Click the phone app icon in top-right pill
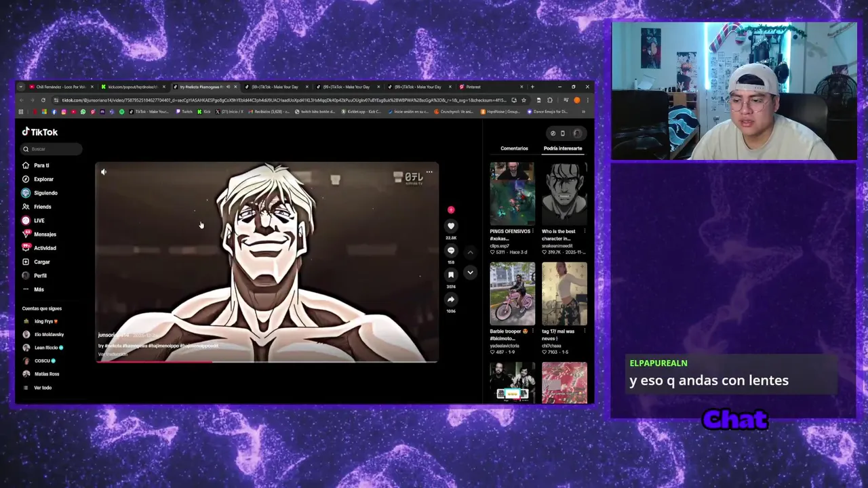Viewport: 868px width, 488px height. pos(562,134)
